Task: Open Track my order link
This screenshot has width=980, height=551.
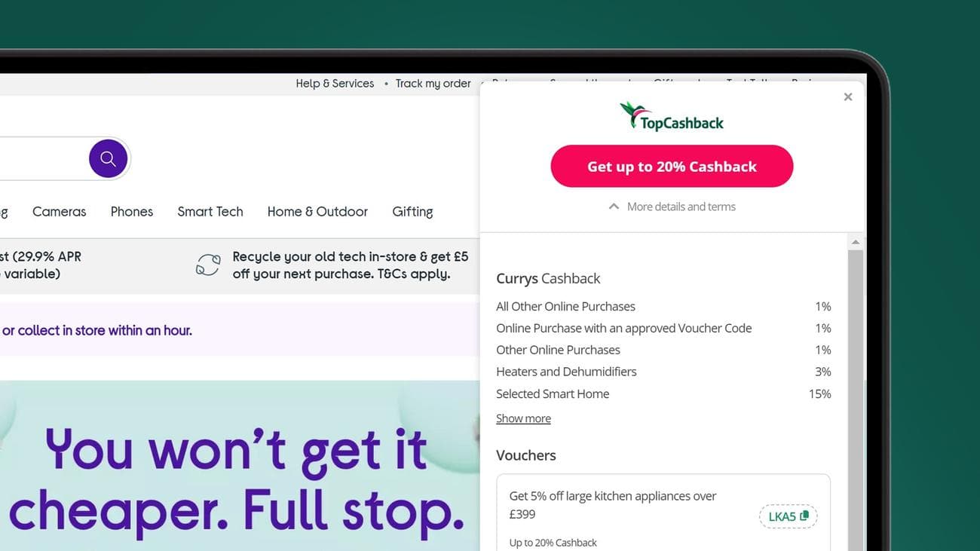Action: coord(433,84)
